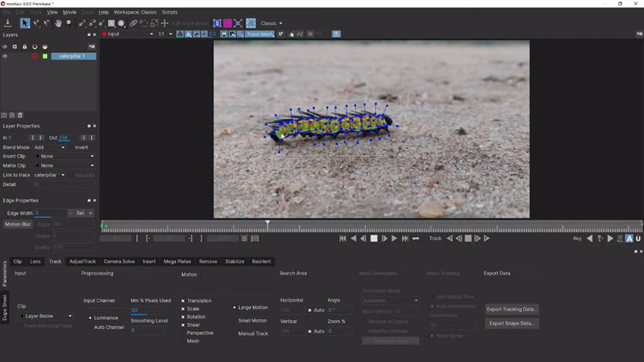Delete layer with the trash icon

20,115
